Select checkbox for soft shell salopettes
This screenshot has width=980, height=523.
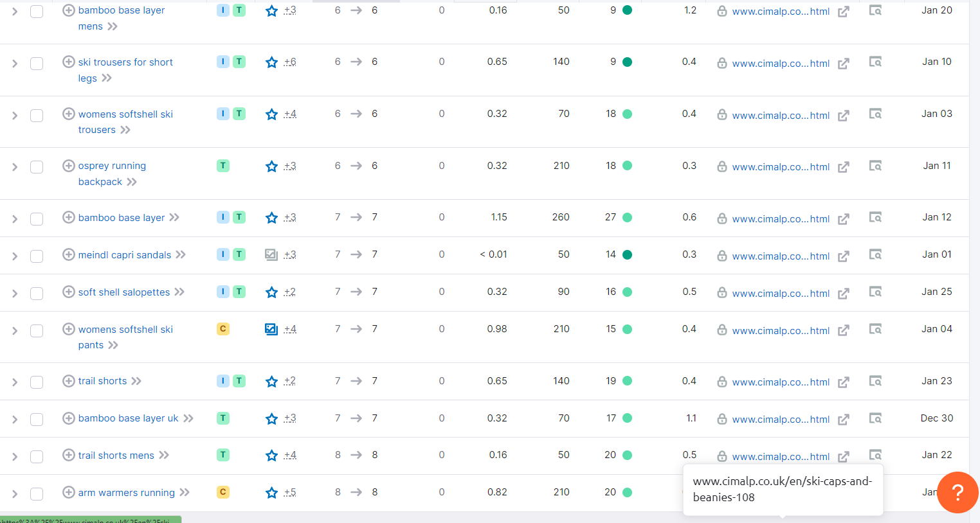37,294
